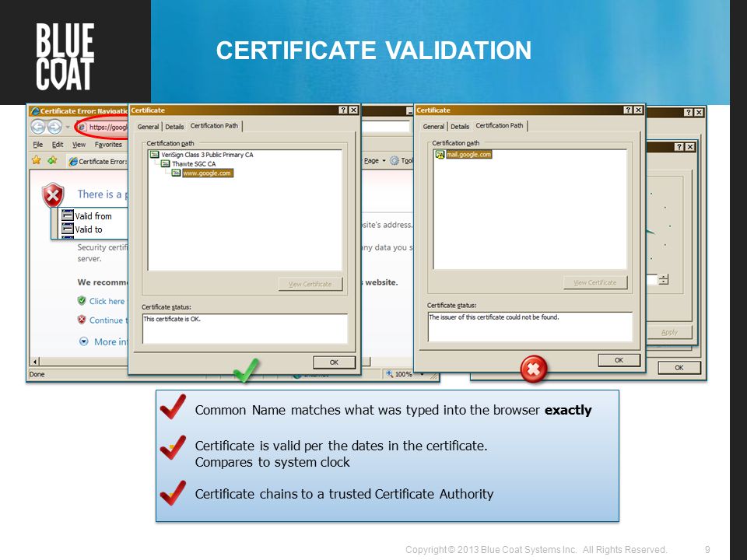The height and width of the screenshot is (560, 747).
Task: Click View Certificate in left Certificate dialog
Action: tap(310, 285)
